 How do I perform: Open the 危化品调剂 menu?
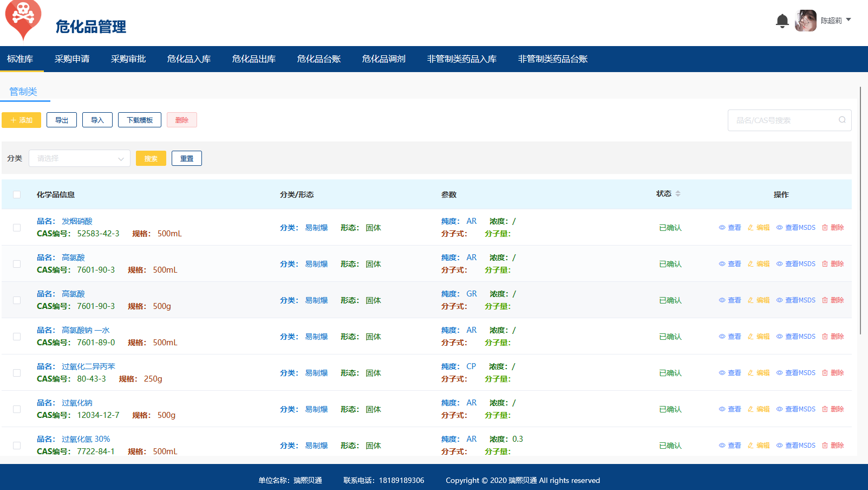pos(384,59)
